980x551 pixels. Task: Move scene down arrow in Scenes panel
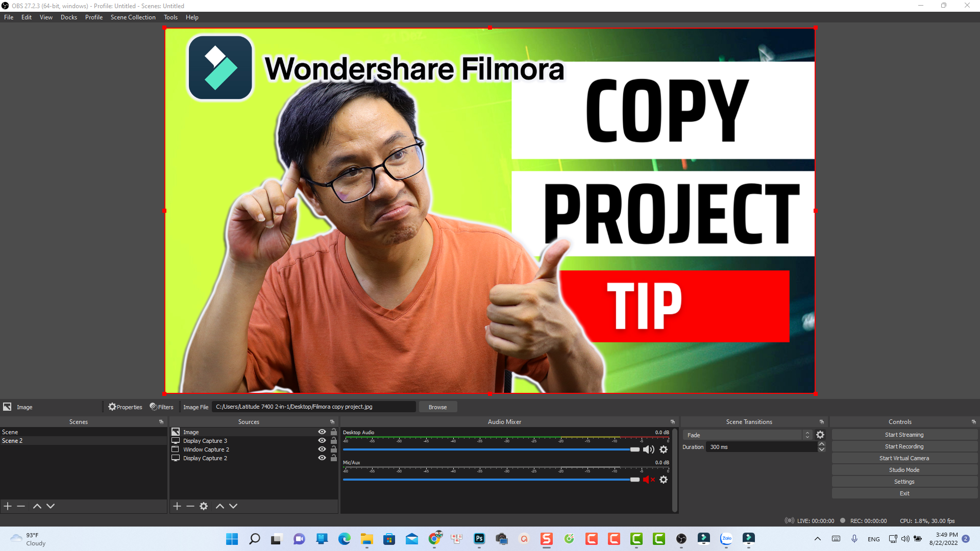pos(51,506)
